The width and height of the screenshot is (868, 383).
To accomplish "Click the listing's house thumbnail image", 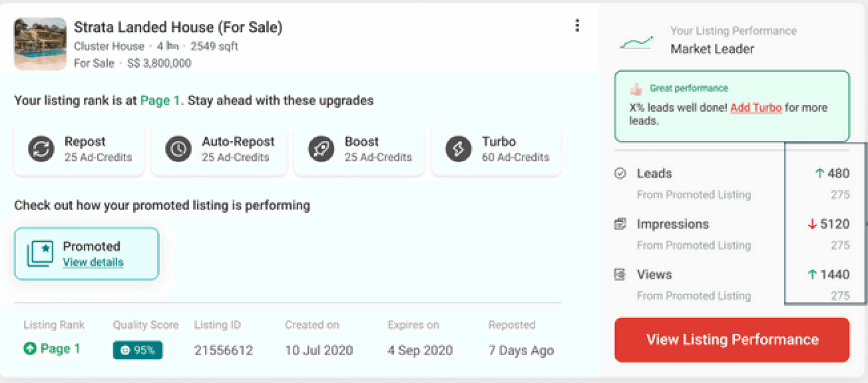I will [x=41, y=43].
